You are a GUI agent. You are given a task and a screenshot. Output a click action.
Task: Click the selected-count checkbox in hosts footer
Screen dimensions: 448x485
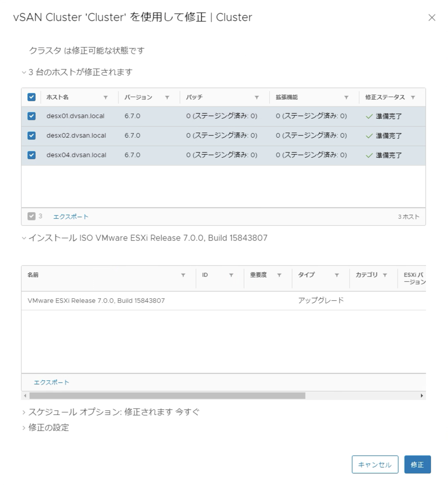[32, 216]
